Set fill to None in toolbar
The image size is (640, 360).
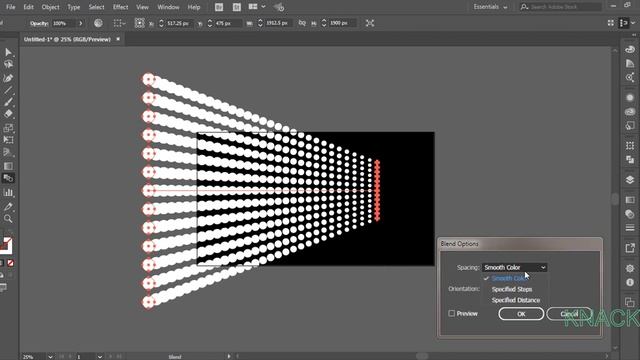click(x=11, y=263)
